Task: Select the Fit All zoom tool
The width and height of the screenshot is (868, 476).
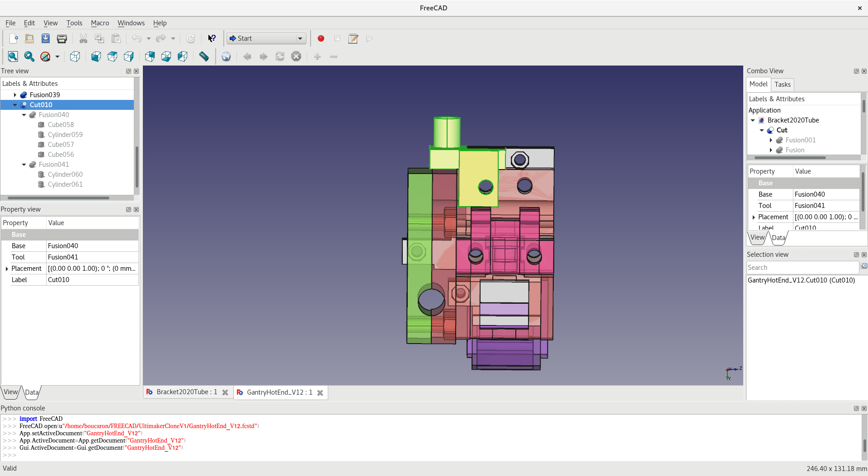Action: tap(13, 56)
